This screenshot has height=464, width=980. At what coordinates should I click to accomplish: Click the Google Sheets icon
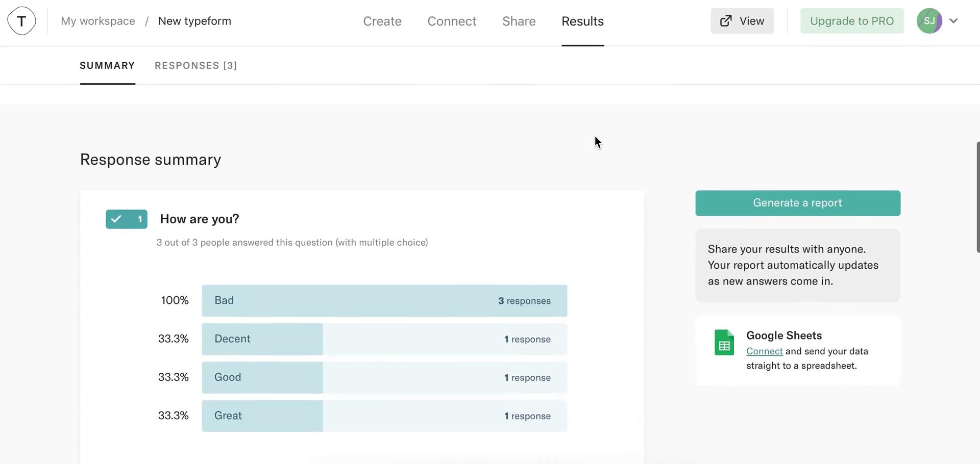[724, 342]
